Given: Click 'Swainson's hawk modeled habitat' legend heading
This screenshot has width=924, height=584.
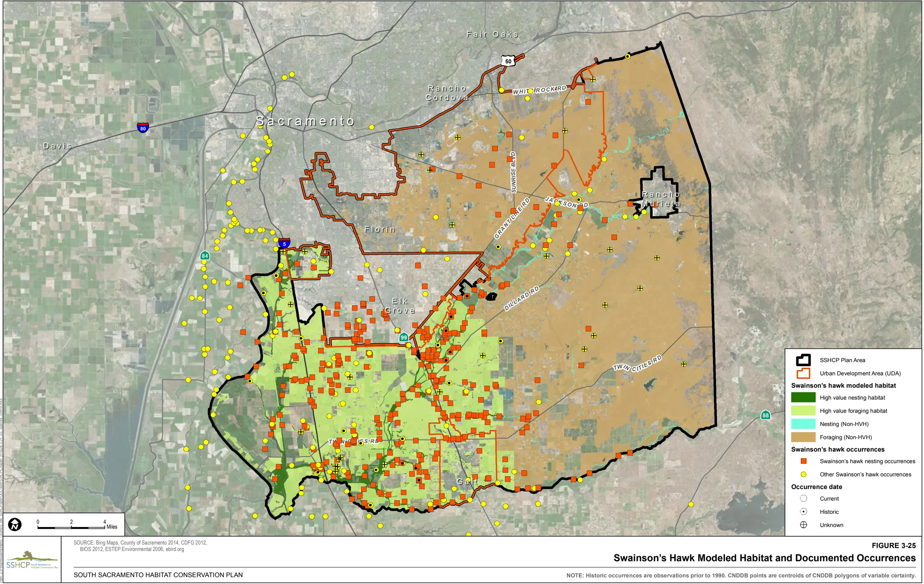Looking at the screenshot, I should click(x=843, y=386).
